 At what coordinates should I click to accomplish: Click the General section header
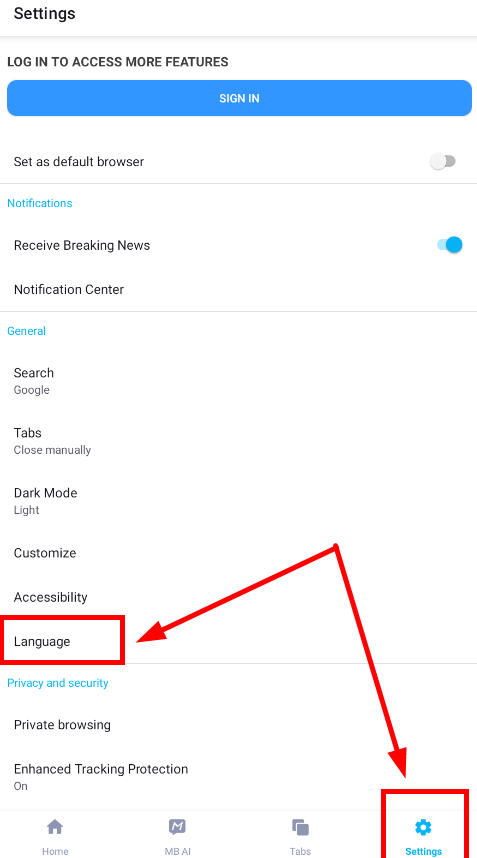tap(26, 331)
